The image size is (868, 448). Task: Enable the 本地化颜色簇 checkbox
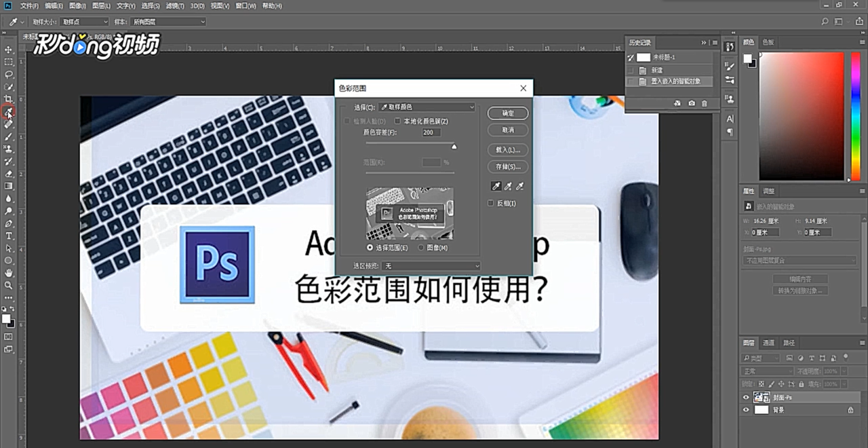point(398,122)
